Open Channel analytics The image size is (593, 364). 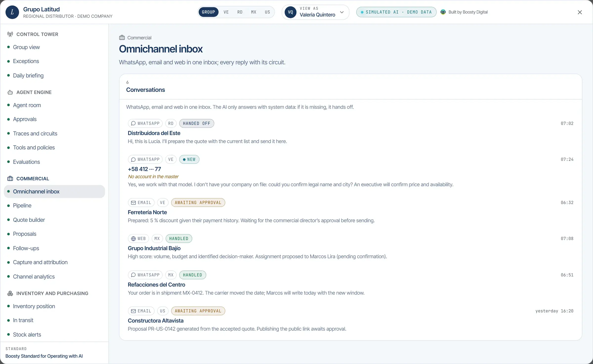(x=54, y=277)
